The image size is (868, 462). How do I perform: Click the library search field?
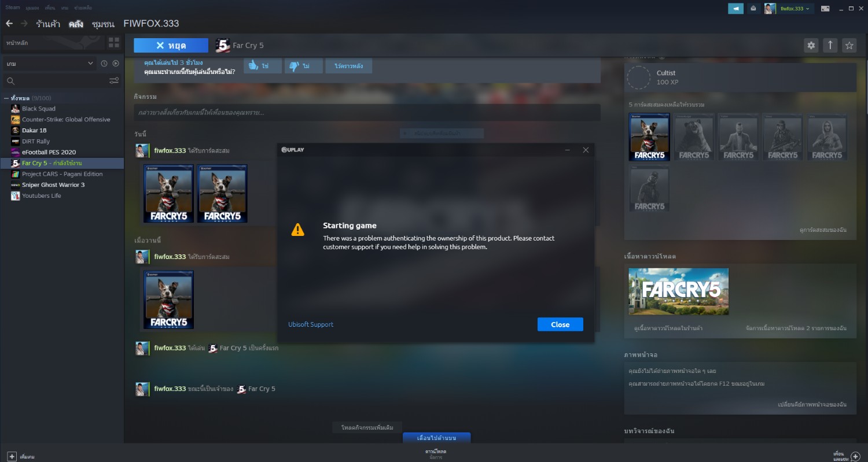[x=61, y=81]
